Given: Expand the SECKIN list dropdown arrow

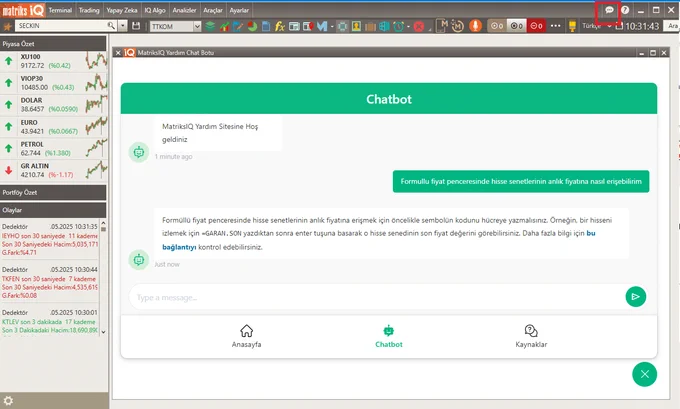Looking at the screenshot, I should pyautogui.click(x=123, y=26).
